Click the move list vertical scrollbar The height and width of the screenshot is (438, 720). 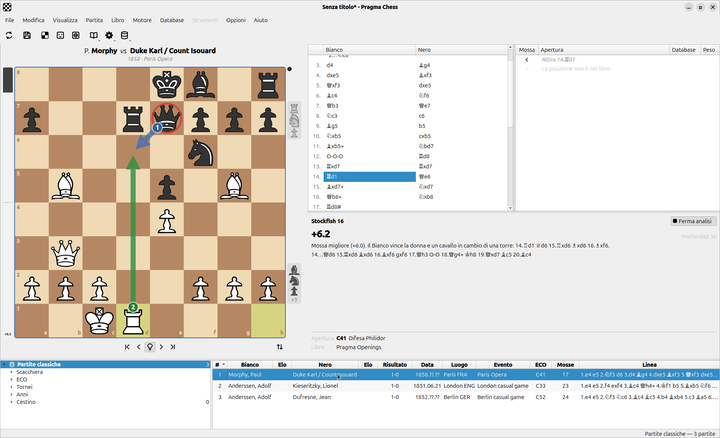pyautogui.click(x=510, y=128)
